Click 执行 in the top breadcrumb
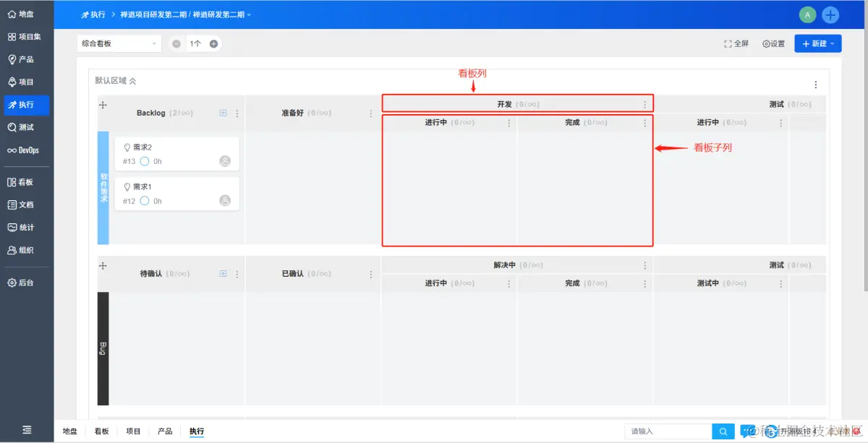This screenshot has height=443, width=868. (93, 14)
